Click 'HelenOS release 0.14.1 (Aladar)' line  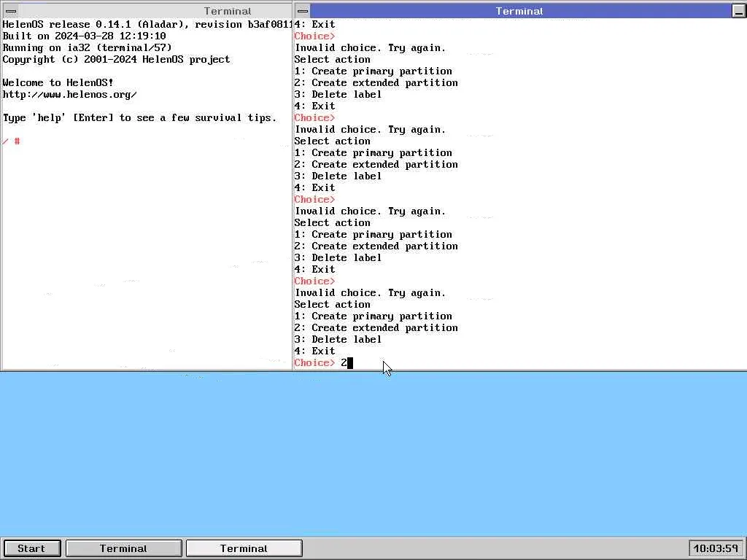pyautogui.click(x=147, y=24)
